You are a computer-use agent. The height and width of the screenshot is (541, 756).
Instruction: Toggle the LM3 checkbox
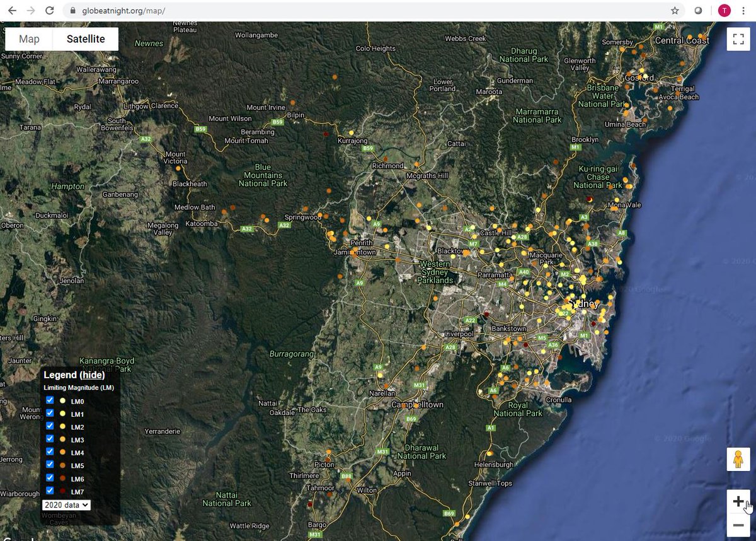[50, 439]
